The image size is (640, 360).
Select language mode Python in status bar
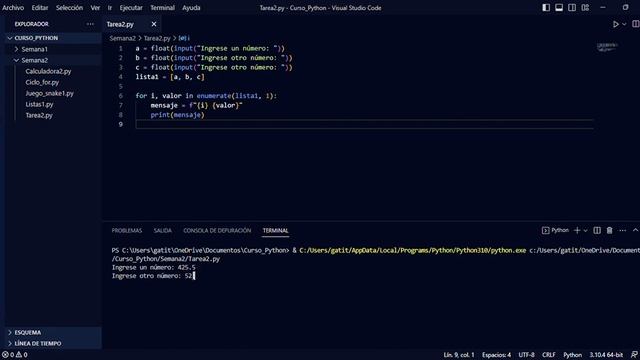(x=572, y=355)
